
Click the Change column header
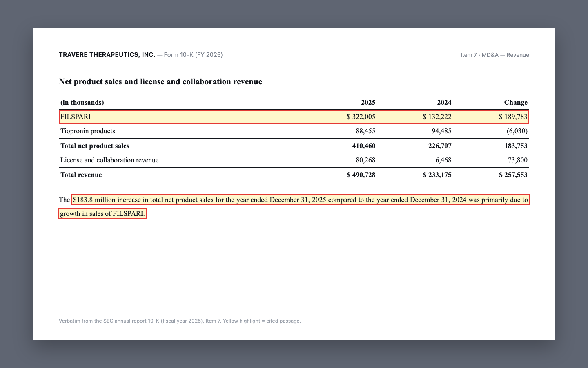tap(516, 102)
